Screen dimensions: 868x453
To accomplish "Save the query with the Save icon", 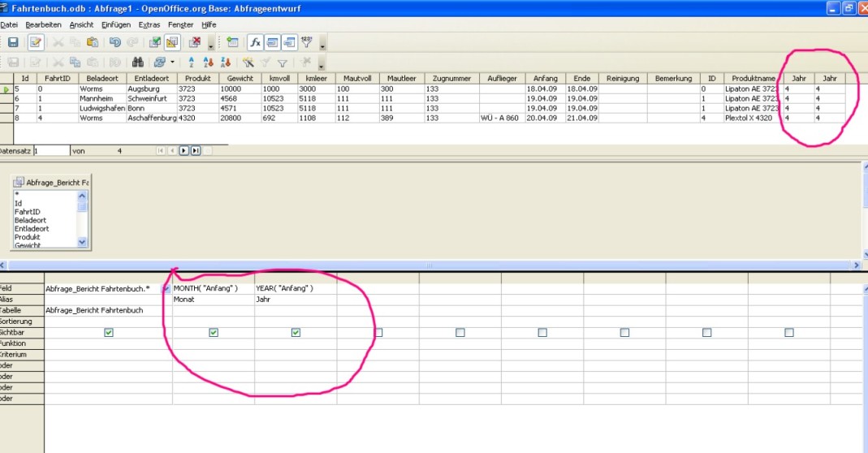I will [x=13, y=42].
